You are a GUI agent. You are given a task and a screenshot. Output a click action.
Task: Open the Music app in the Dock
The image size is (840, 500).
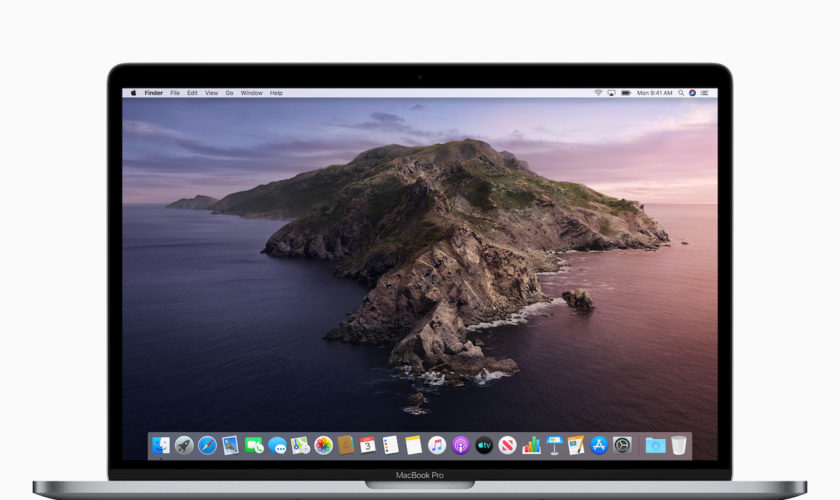tap(437, 445)
